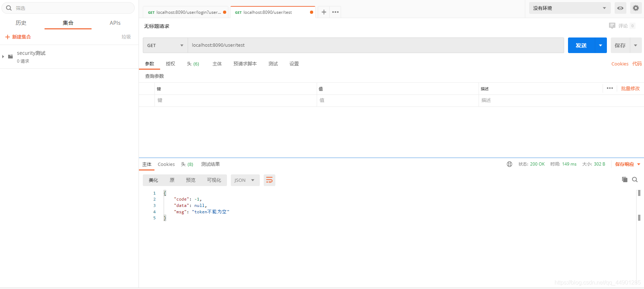Image resolution: width=644 pixels, height=289 pixels.
Task: Expand the security测试 collection tree arrow
Action: pyautogui.click(x=3, y=57)
